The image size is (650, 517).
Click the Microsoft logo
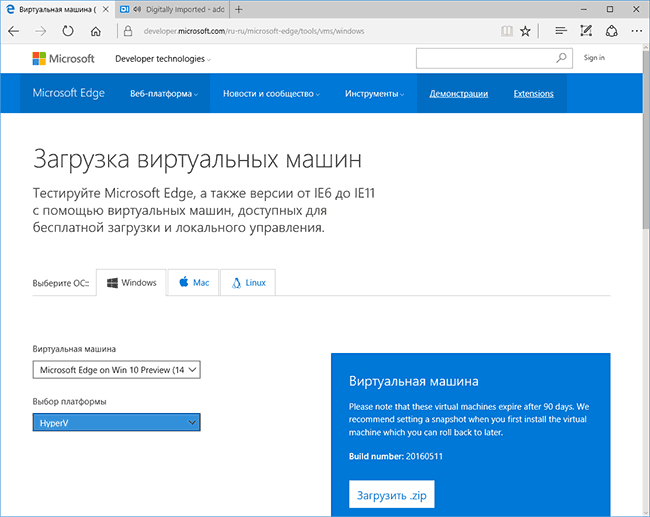pos(63,58)
